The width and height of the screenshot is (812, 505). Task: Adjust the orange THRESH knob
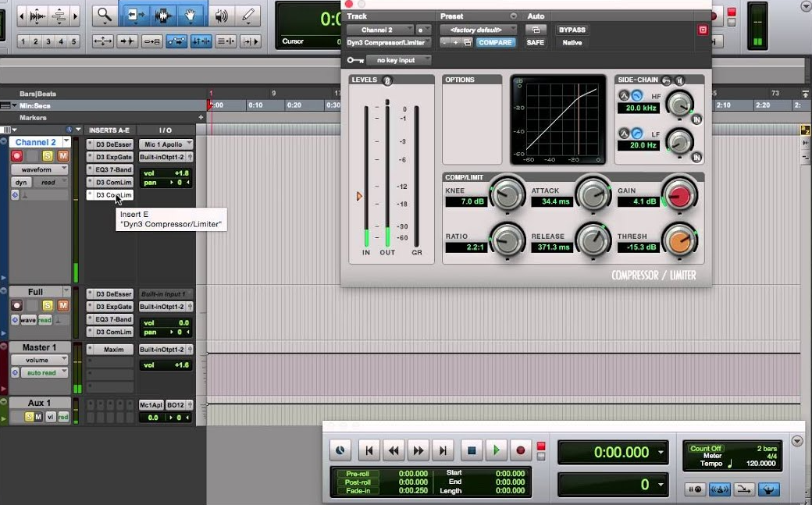point(679,240)
